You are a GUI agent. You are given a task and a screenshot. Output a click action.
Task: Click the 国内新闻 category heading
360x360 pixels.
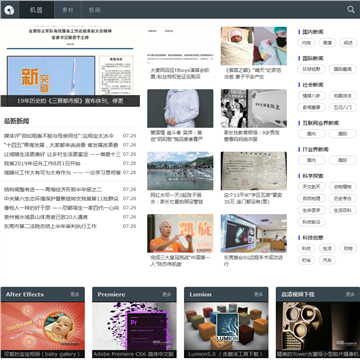click(x=313, y=32)
